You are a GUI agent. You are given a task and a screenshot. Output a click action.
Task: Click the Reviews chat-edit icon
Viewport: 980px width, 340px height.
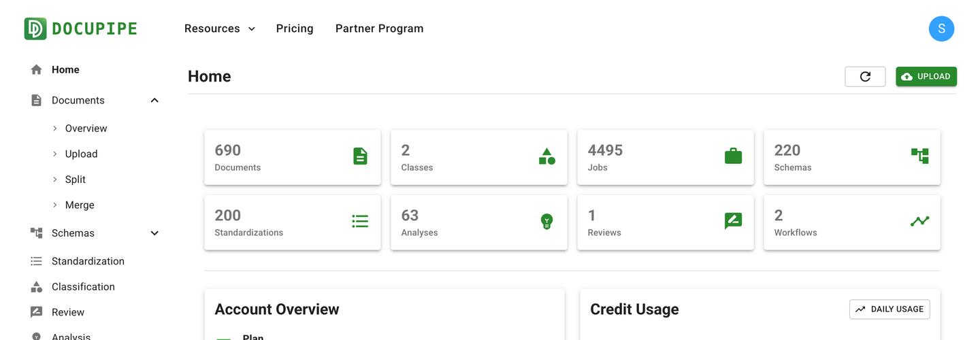pyautogui.click(x=733, y=222)
